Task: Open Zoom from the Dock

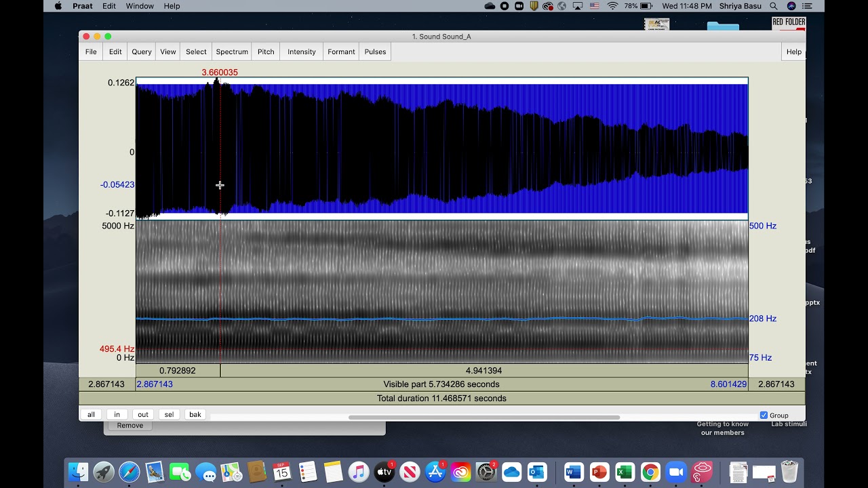Action: click(x=676, y=472)
